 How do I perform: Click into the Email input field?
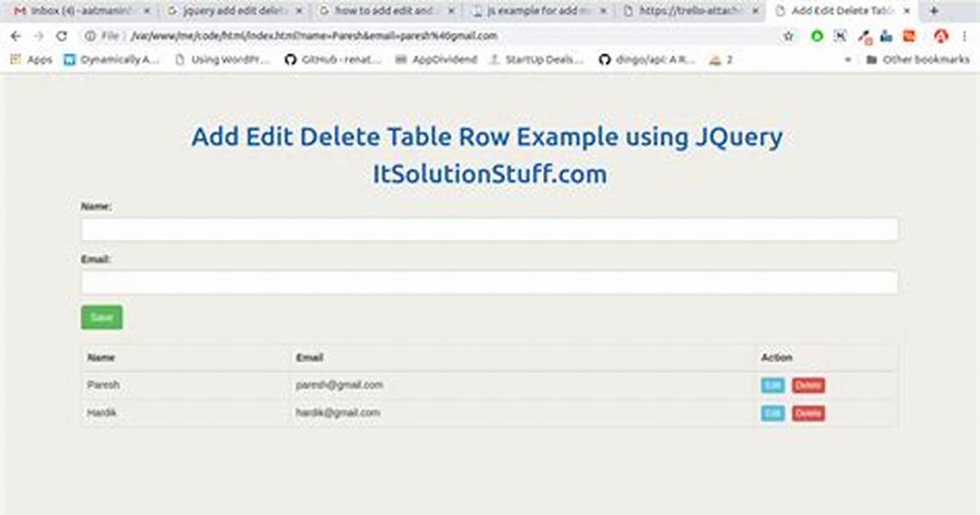tap(489, 282)
